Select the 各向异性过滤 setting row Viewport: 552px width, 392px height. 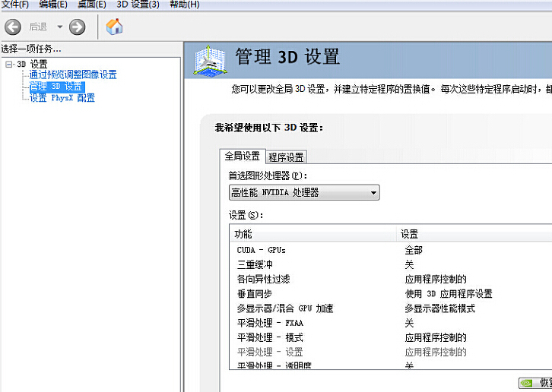(x=391, y=280)
